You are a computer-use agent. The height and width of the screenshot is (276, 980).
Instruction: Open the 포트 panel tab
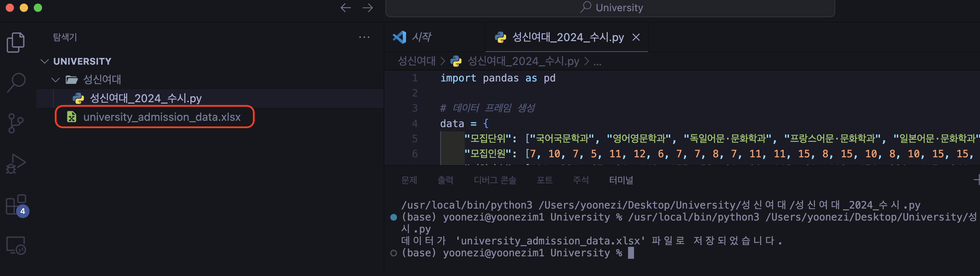pyautogui.click(x=544, y=180)
